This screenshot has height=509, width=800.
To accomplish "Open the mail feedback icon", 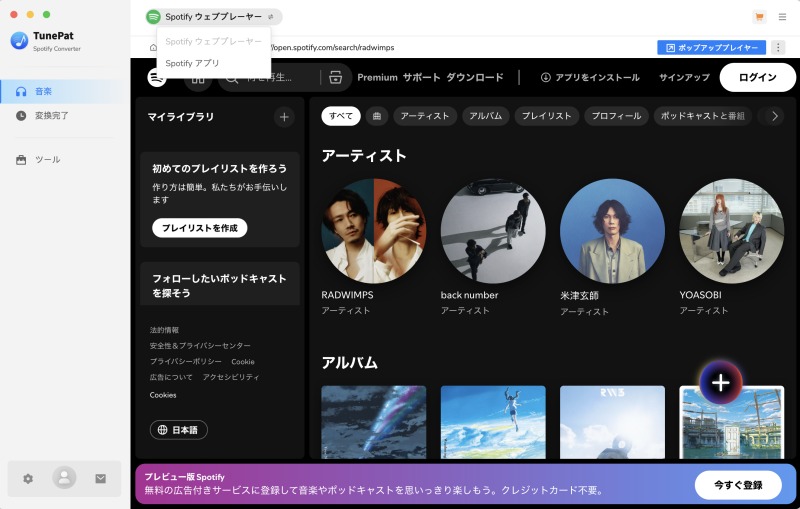I will (x=101, y=478).
